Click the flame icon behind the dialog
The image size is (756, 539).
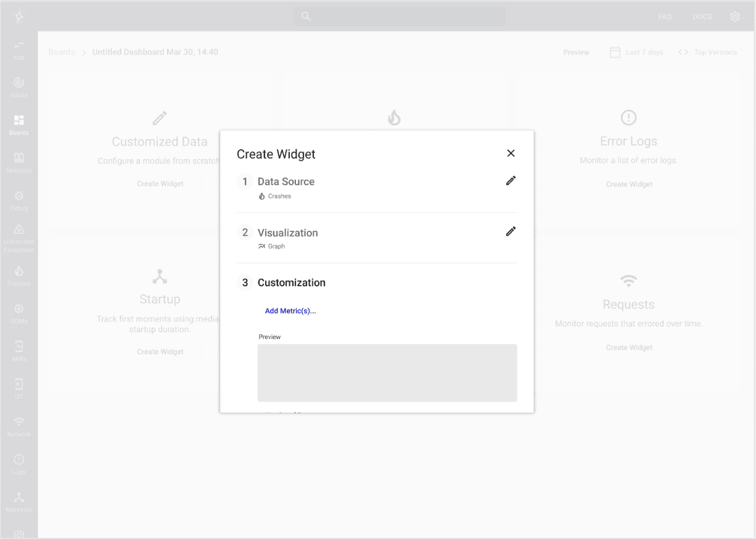pyautogui.click(x=394, y=117)
